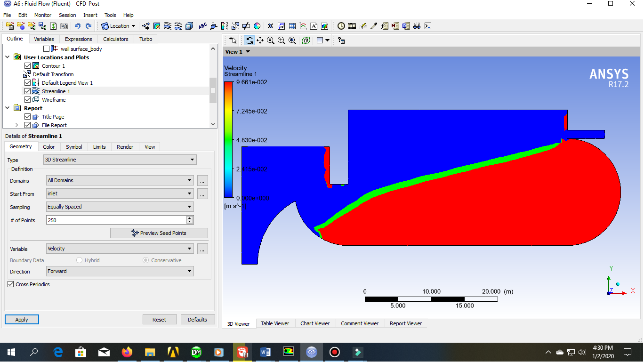644x362 pixels.
Task: Activate the Zoom Box tool in viewer toolbar
Action: click(281, 40)
